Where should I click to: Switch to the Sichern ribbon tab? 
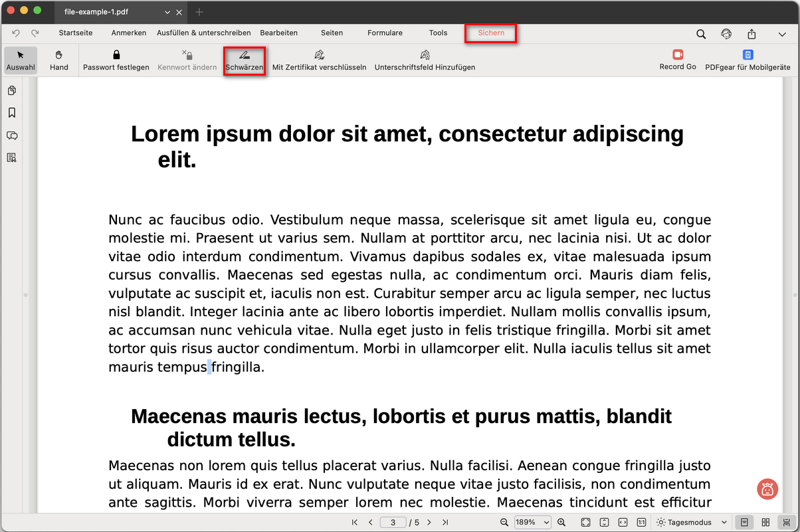(490, 33)
